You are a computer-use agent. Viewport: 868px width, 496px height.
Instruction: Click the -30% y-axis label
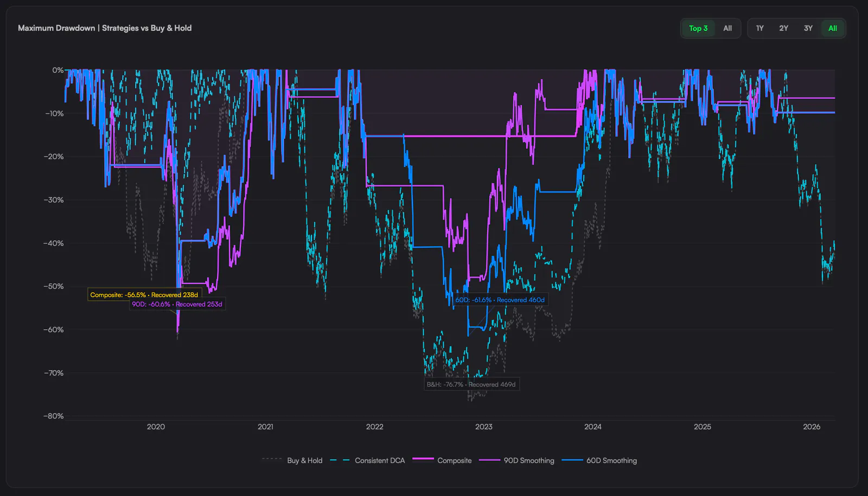(x=54, y=199)
